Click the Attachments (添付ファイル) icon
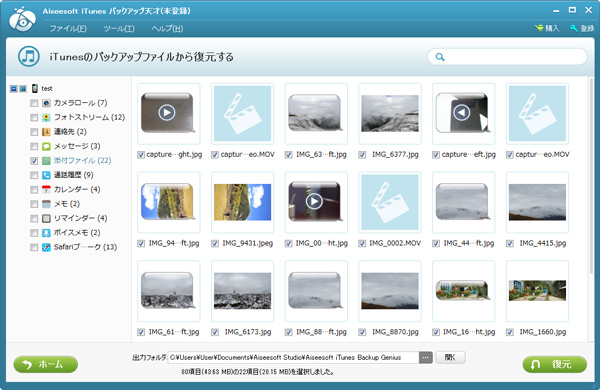600x390 pixels. [x=46, y=161]
